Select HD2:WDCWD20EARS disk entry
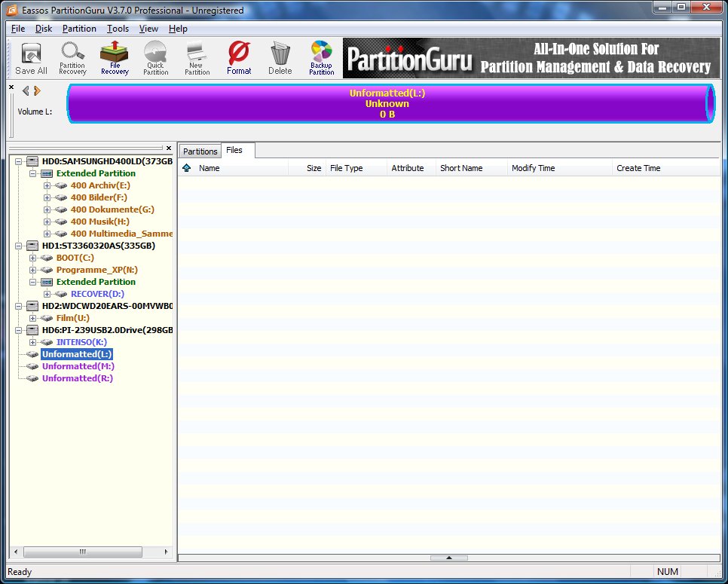Image resolution: width=728 pixels, height=584 pixels. (x=107, y=306)
